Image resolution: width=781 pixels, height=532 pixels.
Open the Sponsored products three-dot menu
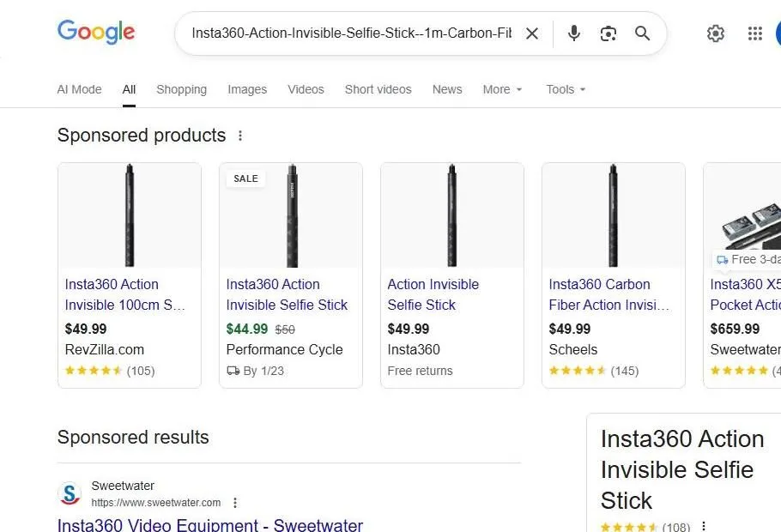click(x=240, y=135)
